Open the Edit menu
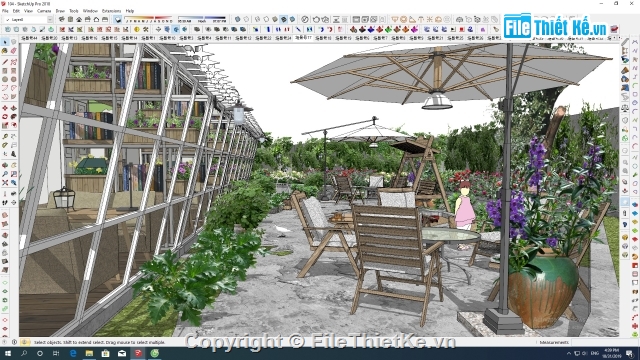The width and height of the screenshot is (640, 360). 16,11
